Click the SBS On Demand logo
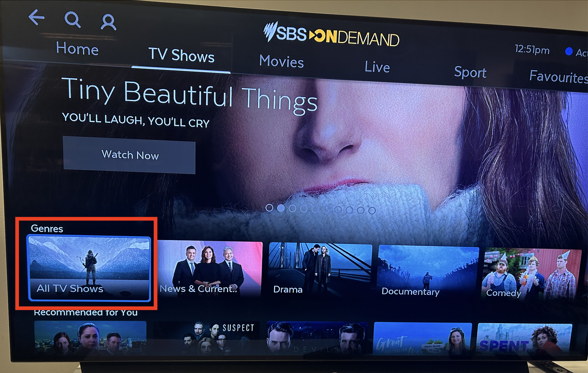The height and width of the screenshot is (373, 588). tap(331, 34)
